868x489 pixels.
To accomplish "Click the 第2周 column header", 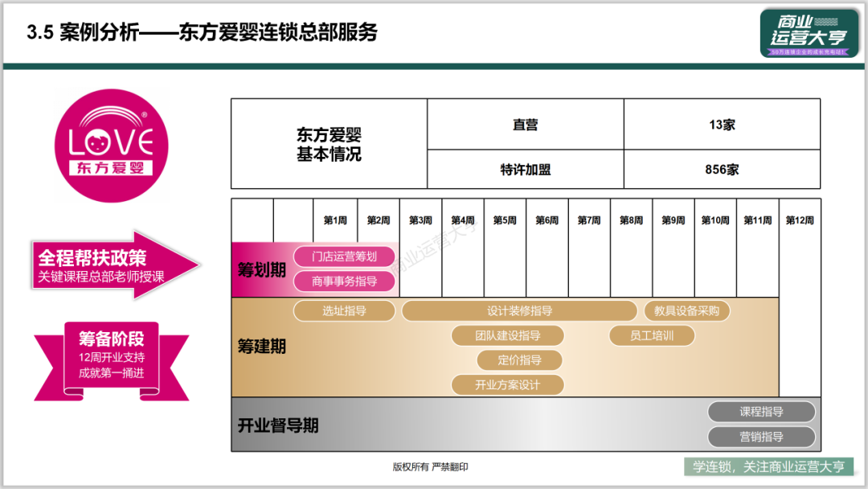I will pyautogui.click(x=379, y=220).
